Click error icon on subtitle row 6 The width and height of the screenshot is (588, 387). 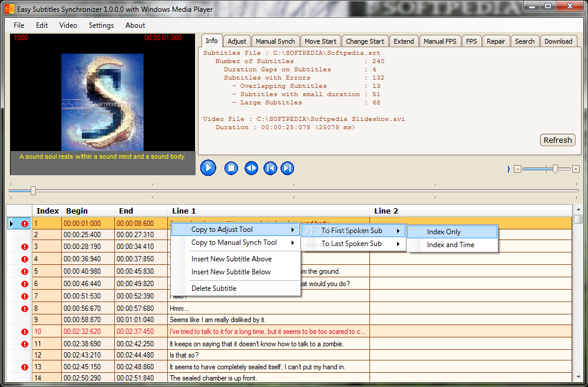25,284
